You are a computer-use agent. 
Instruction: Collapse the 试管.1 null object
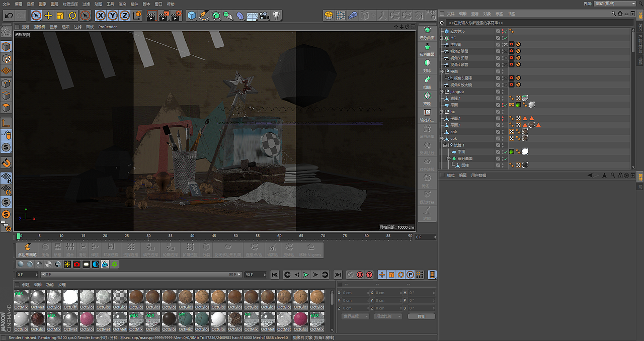click(445, 145)
